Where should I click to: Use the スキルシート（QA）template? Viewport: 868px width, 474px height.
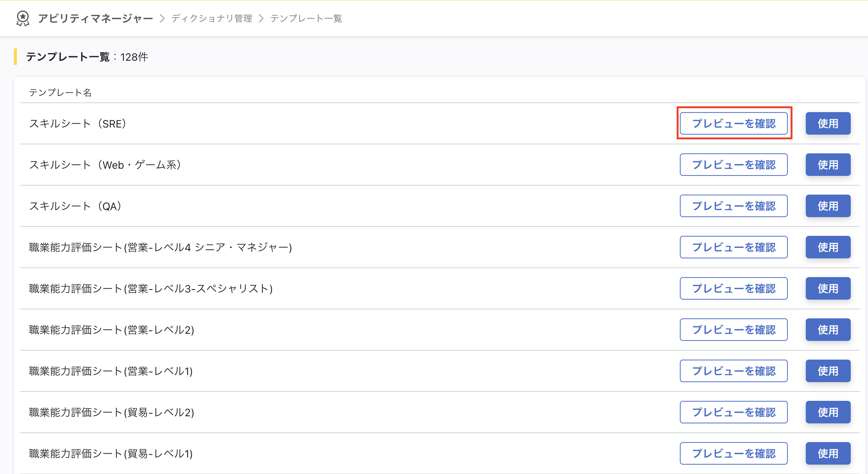tap(828, 206)
